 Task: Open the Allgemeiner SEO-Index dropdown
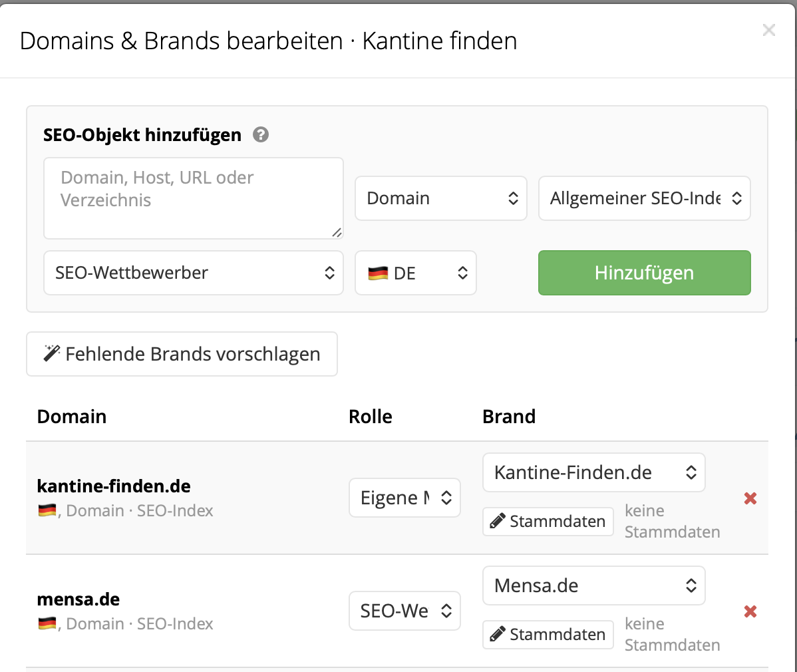tap(645, 198)
